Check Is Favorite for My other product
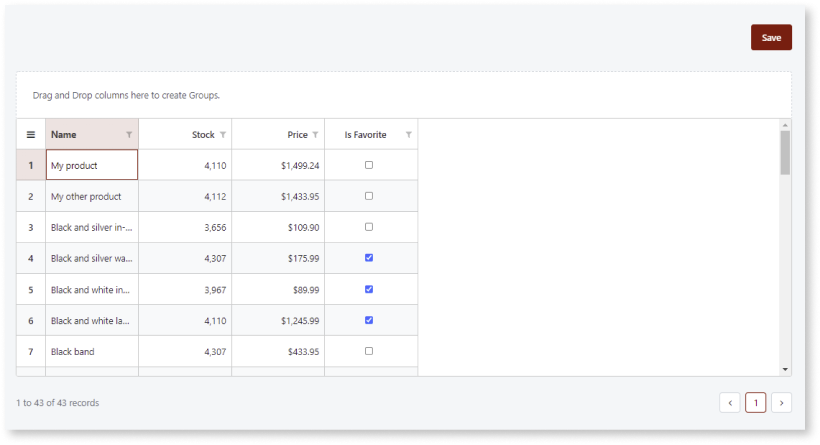820x445 pixels. tap(369, 196)
